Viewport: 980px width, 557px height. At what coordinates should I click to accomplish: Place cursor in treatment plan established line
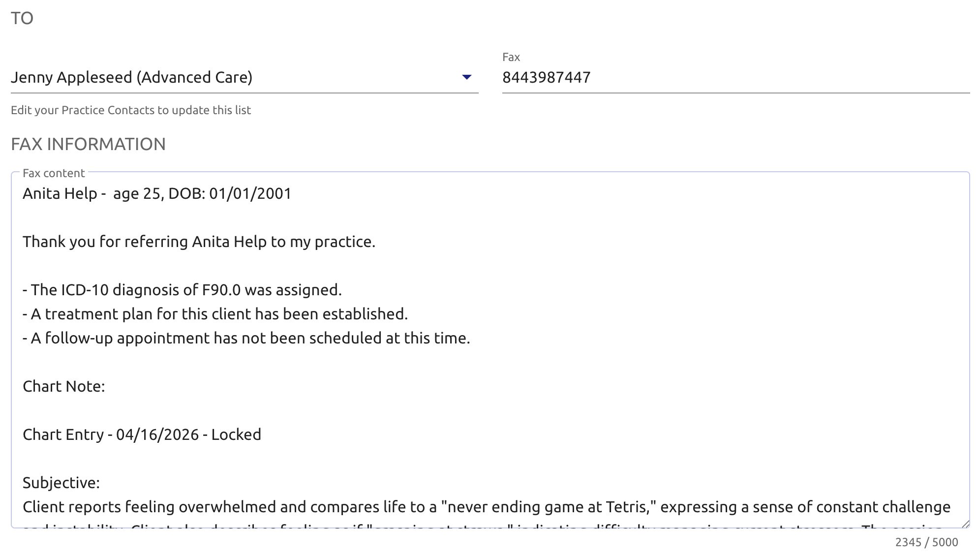[x=215, y=314]
